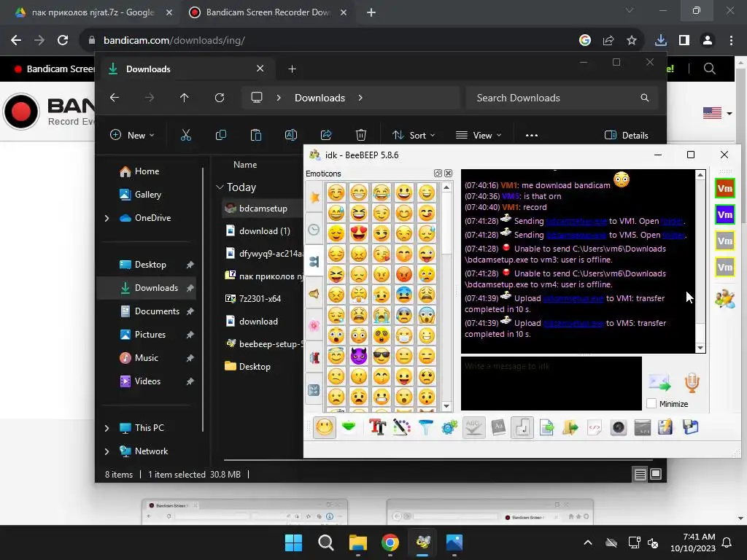The width and height of the screenshot is (747, 560).
Task: Click the send folder icon with green arrow
Action: tap(570, 427)
